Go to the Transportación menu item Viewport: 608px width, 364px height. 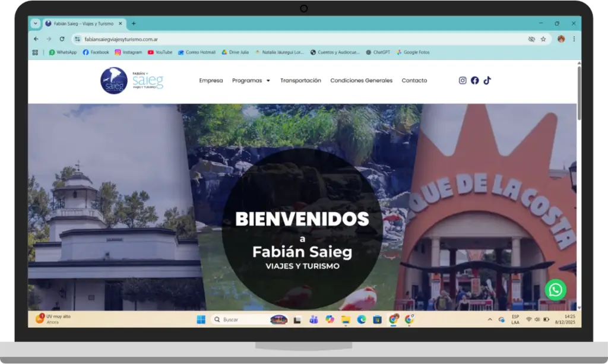click(x=300, y=81)
